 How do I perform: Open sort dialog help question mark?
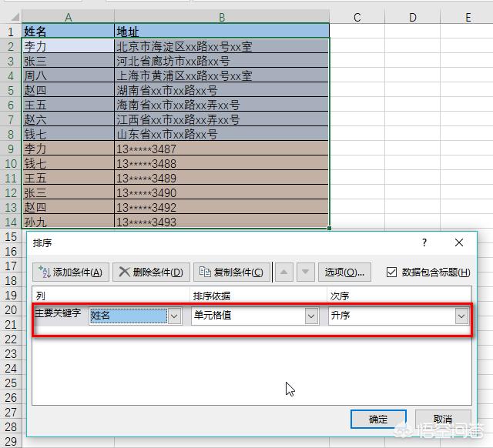[424, 242]
